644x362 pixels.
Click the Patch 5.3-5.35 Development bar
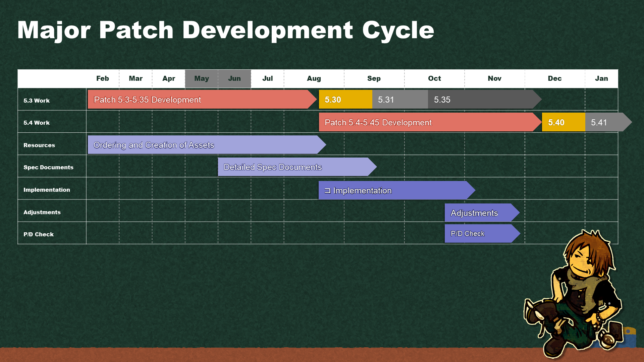[198, 100]
